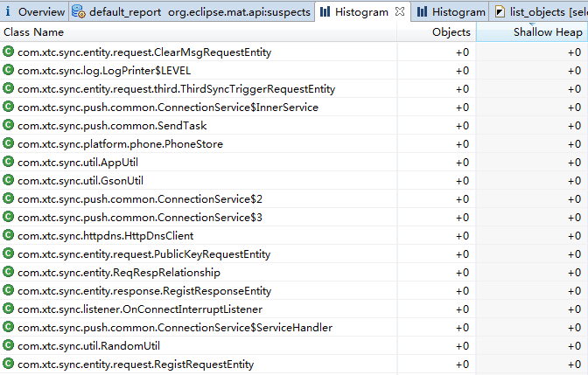Select com.xtc.sync.entity.ReqRespRelationship class name
Image resolution: width=588 pixels, height=375 pixels.
click(x=119, y=273)
